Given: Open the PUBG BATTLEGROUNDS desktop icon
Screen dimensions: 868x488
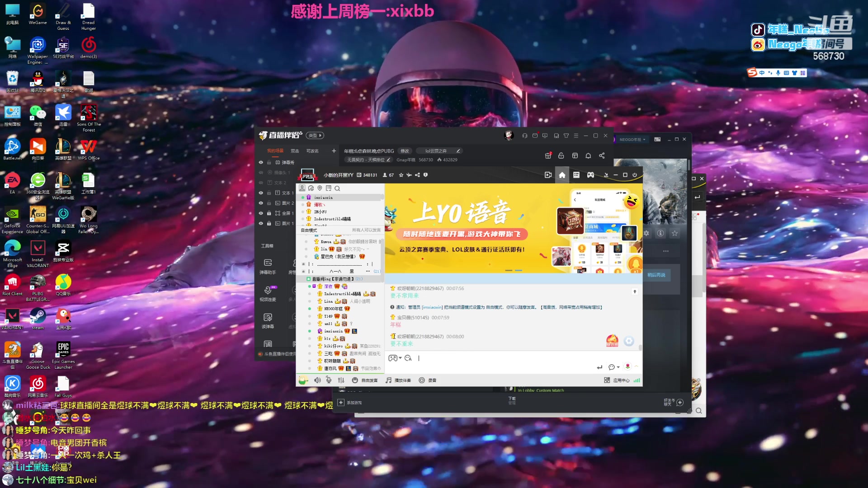Looking at the screenshot, I should 38,287.
